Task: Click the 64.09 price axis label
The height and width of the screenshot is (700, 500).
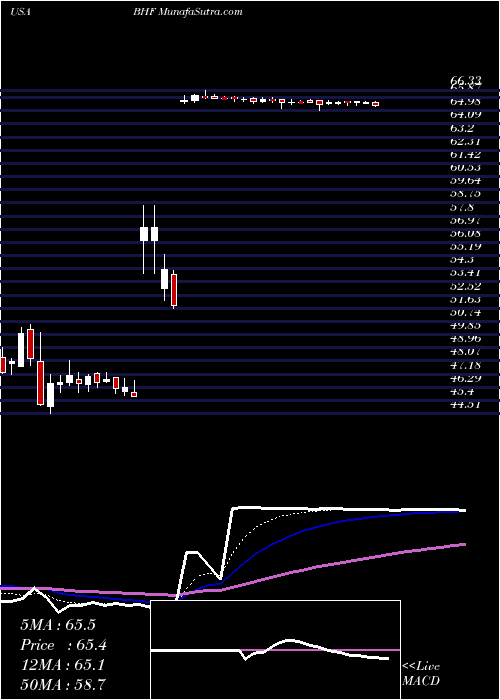Action: (x=466, y=115)
